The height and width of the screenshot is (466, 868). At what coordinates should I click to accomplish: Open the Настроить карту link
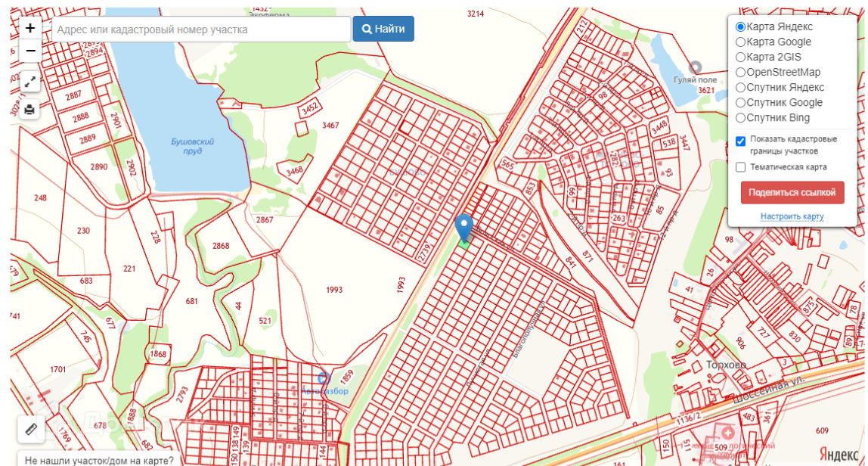pyautogui.click(x=792, y=216)
